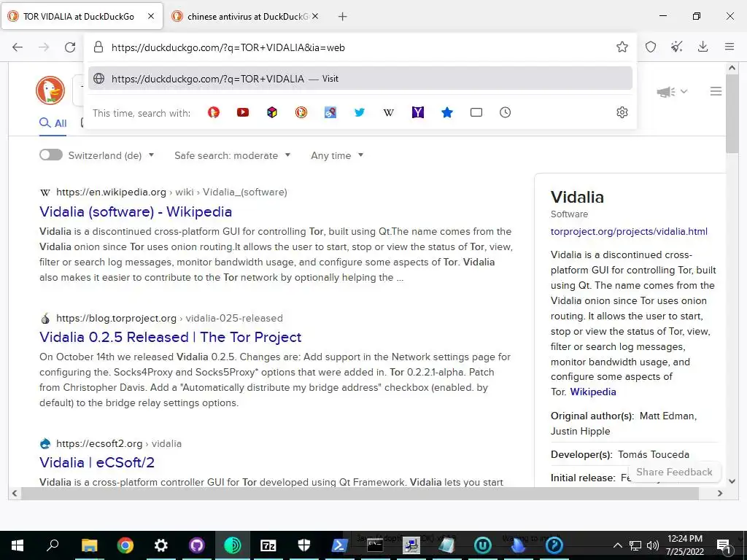Click the Share Feedback button
747x560 pixels.
[x=674, y=472]
